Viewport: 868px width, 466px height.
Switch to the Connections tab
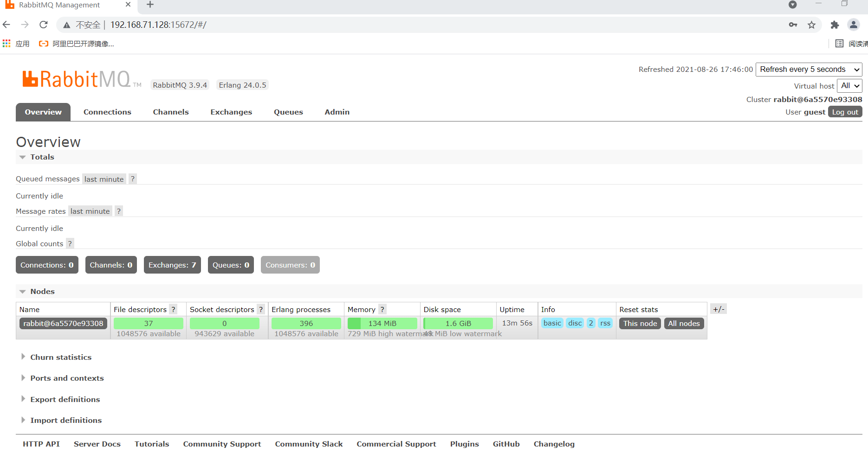(x=107, y=112)
